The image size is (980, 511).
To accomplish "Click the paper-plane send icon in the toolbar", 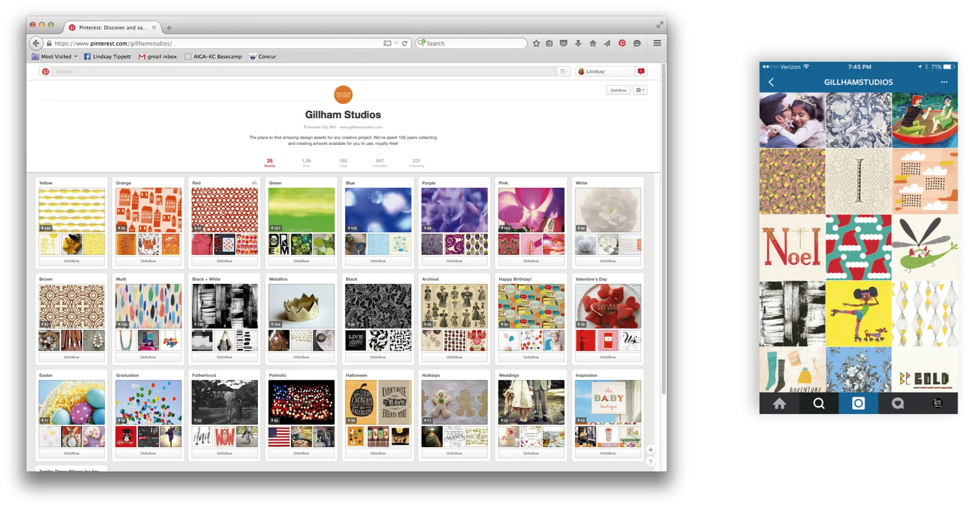I will (607, 43).
